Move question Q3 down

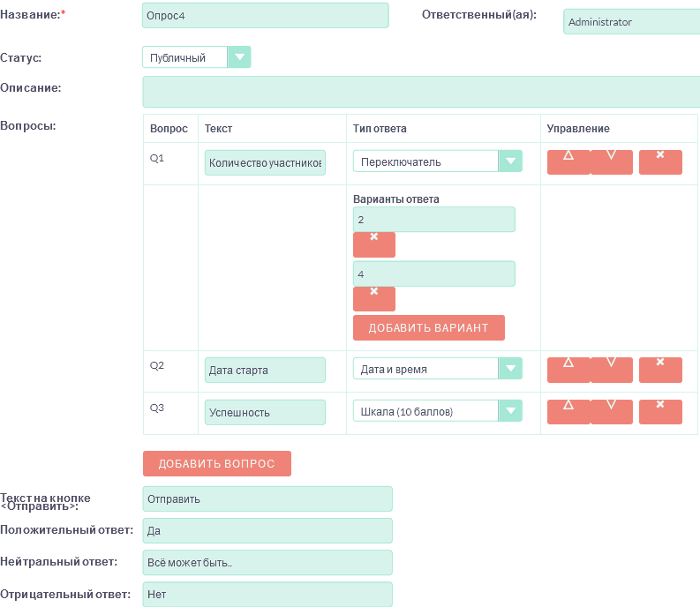pyautogui.click(x=612, y=412)
